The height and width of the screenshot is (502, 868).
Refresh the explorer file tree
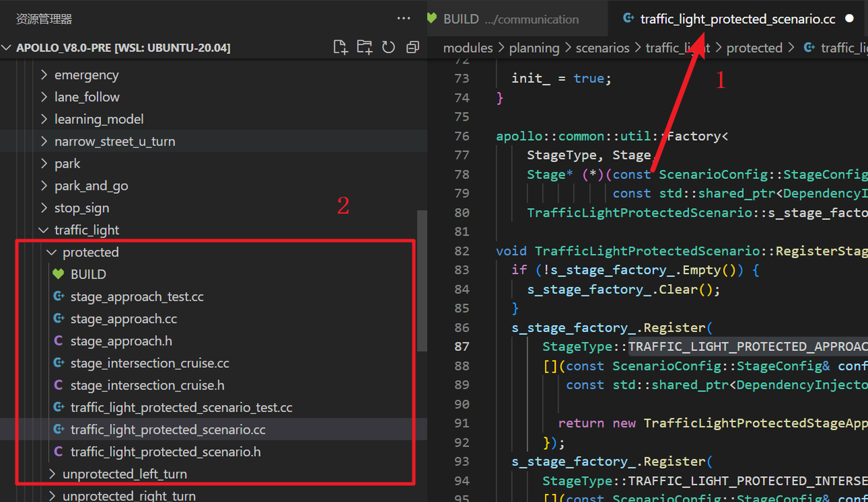(389, 47)
